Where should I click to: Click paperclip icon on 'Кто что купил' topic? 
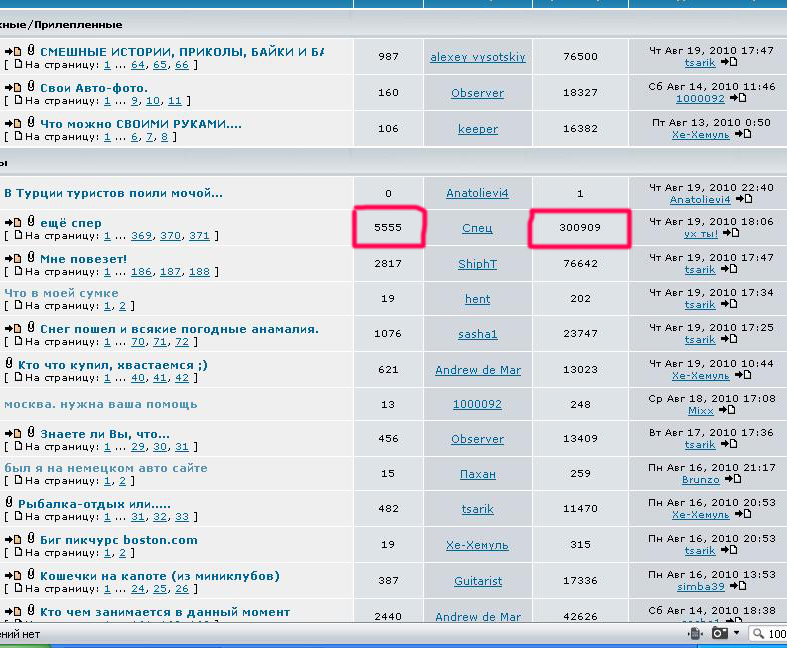9,365
